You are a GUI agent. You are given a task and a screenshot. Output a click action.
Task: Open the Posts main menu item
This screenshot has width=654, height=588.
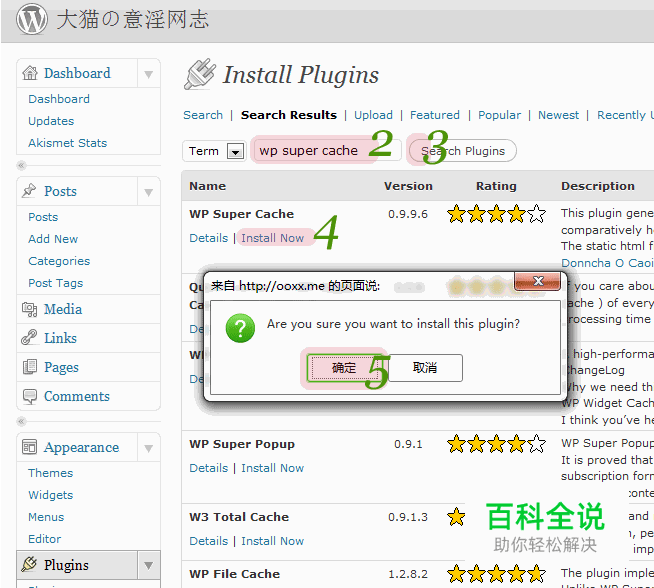(x=60, y=191)
